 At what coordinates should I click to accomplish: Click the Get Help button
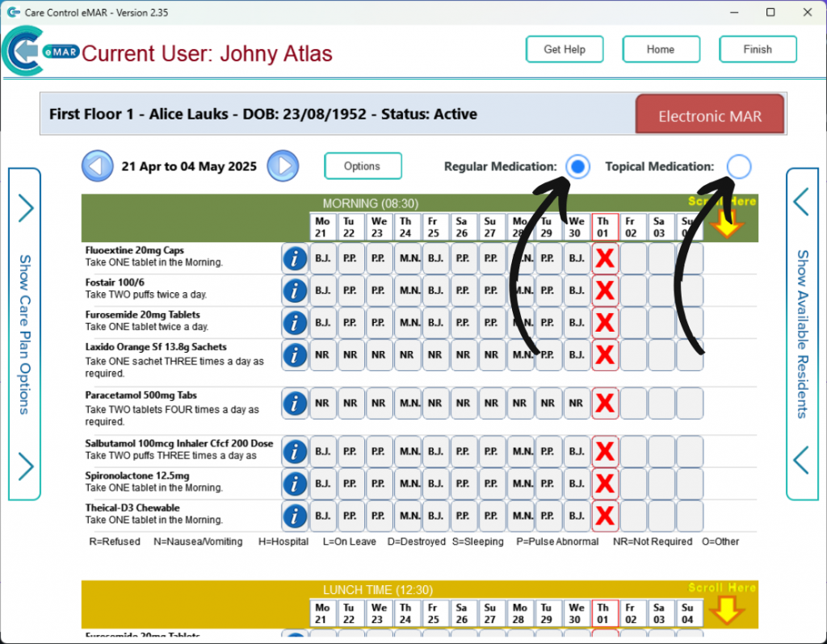pos(564,49)
